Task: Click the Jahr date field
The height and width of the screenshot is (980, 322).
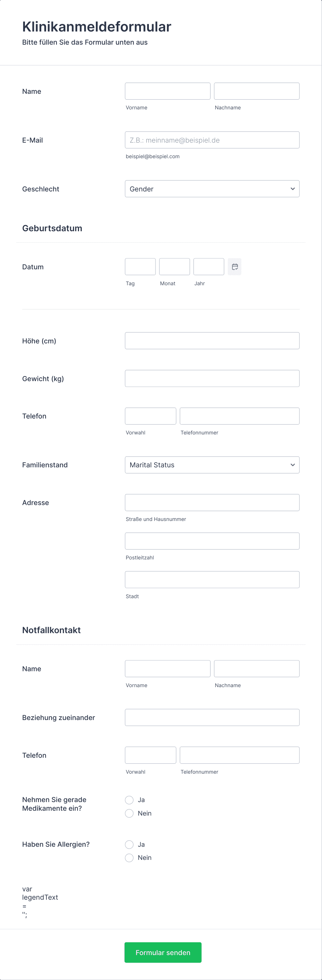Action: [208, 267]
